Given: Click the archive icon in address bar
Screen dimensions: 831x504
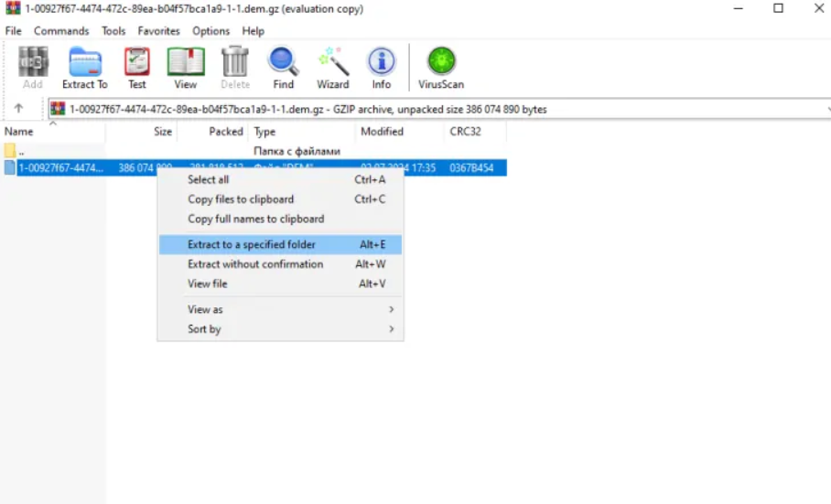Looking at the screenshot, I should [x=58, y=109].
